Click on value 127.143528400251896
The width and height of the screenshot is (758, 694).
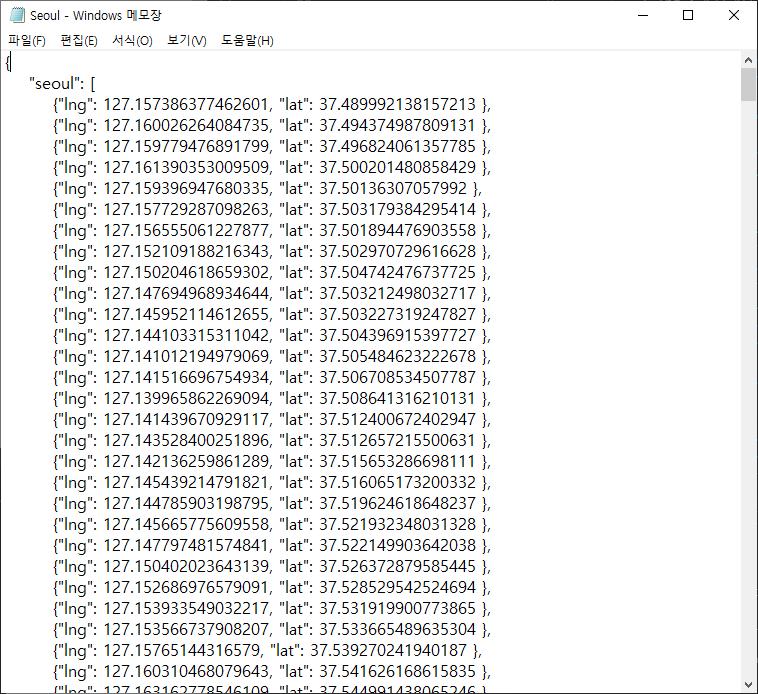point(186,441)
